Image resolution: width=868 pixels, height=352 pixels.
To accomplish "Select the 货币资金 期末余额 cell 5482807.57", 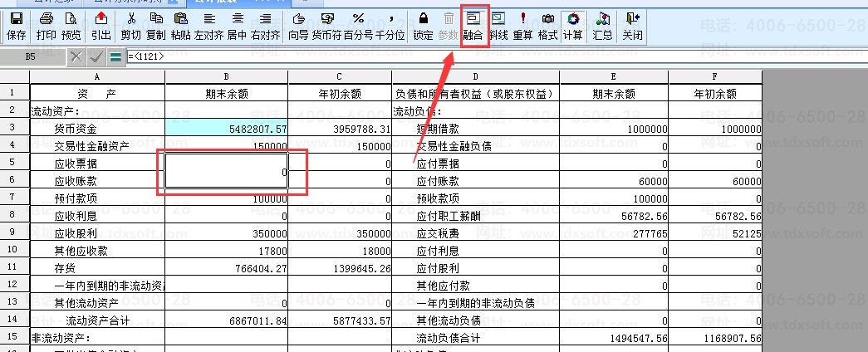I will (x=227, y=129).
